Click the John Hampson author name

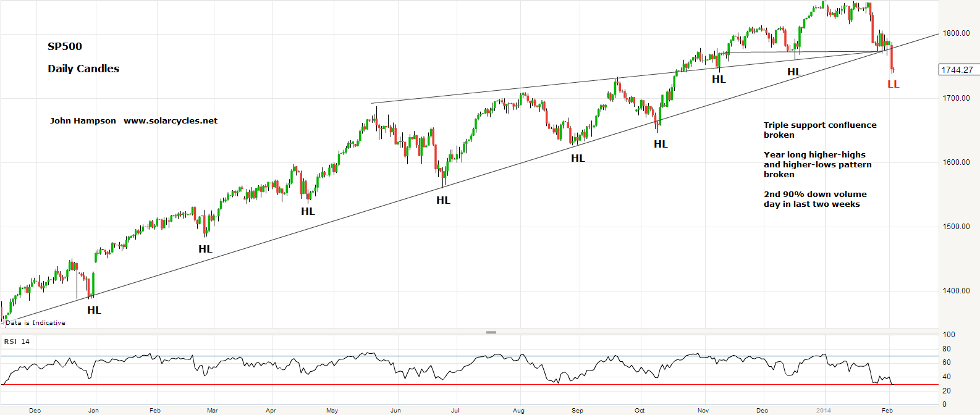pyautogui.click(x=83, y=121)
